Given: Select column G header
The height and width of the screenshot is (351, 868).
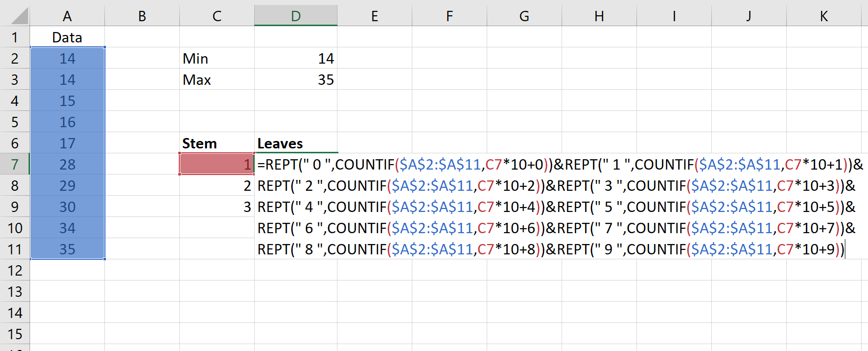Looking at the screenshot, I should coord(525,16).
